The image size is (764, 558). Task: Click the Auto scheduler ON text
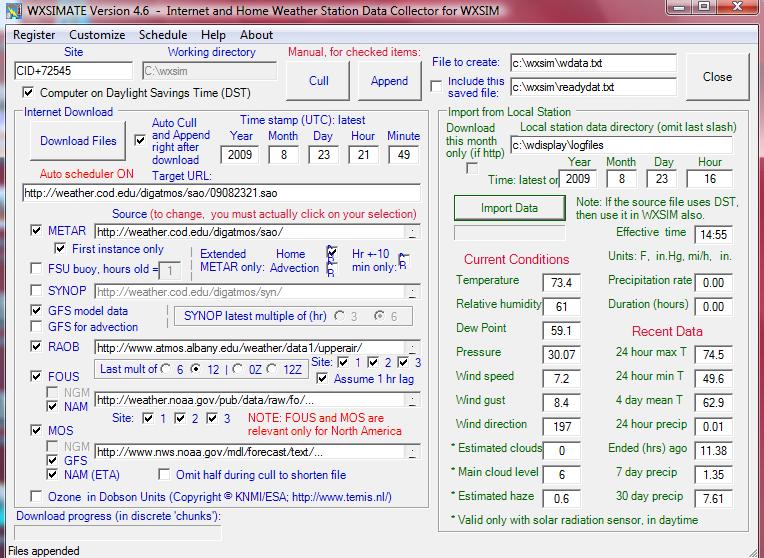[87, 174]
